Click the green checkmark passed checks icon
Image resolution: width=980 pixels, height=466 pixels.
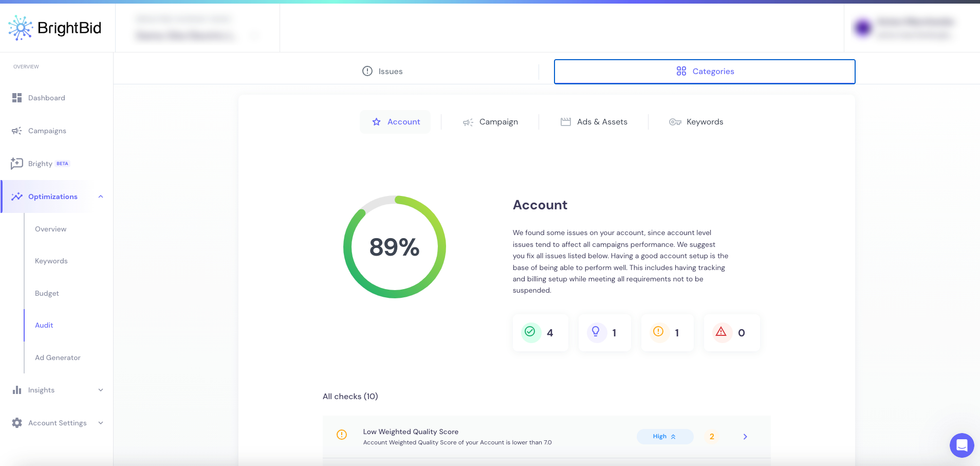tap(530, 332)
